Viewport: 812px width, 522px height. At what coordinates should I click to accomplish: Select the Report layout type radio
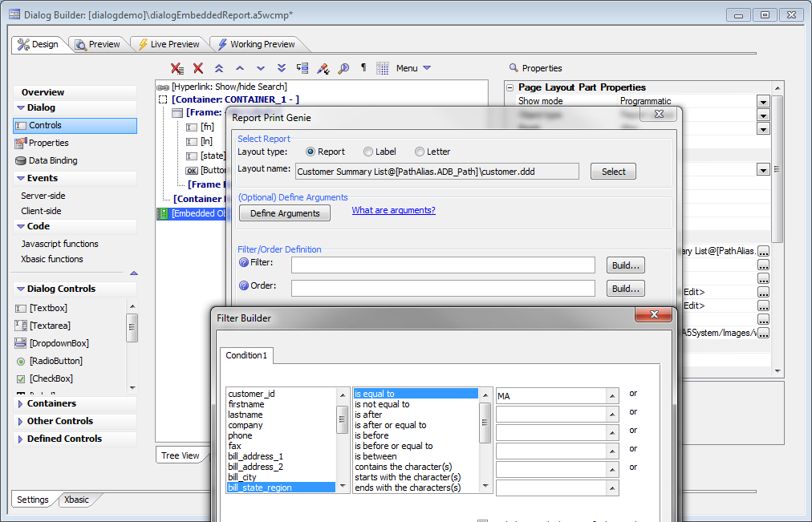pyautogui.click(x=311, y=152)
